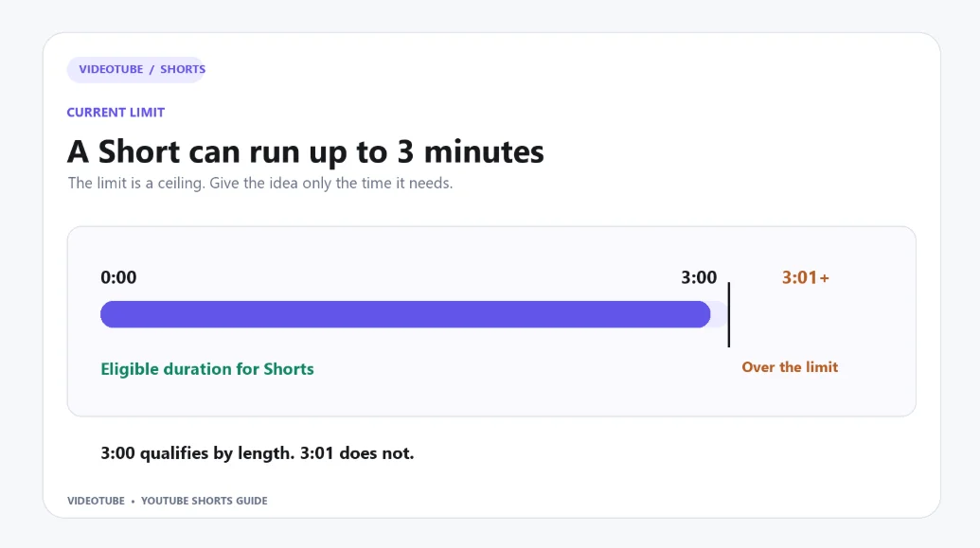This screenshot has width=980, height=548.
Task: Click the VIDEOTUBE footer text
Action: 96,501
